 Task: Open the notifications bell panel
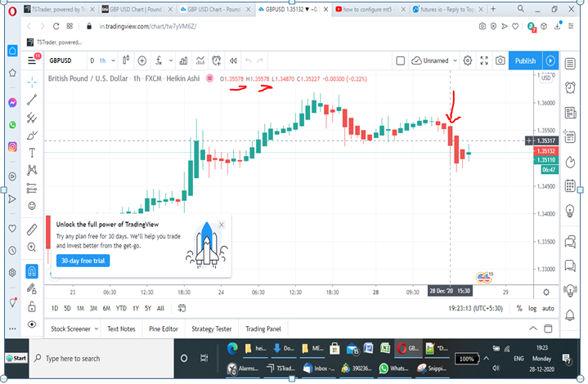pyautogui.click(x=570, y=315)
